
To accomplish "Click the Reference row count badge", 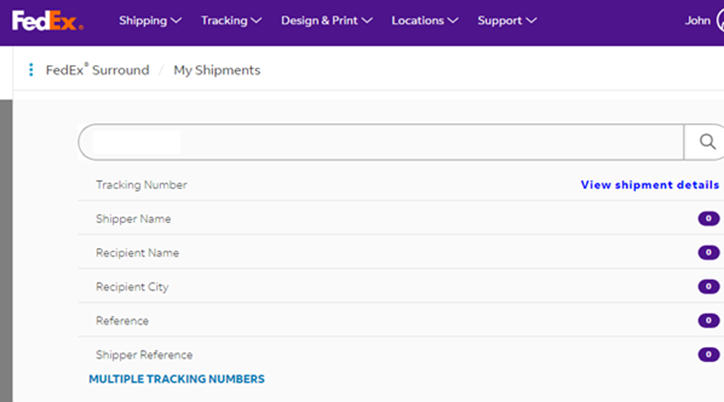I will [708, 320].
